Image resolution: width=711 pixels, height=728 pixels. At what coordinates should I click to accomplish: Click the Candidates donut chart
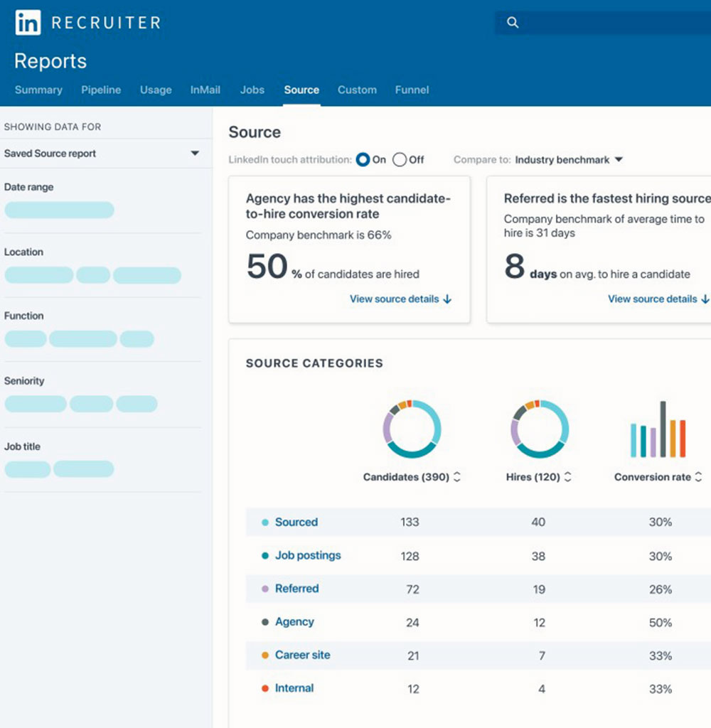tap(412, 429)
